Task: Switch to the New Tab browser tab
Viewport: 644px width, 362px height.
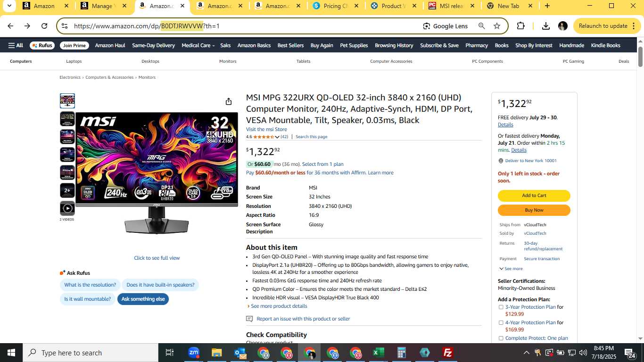Action: point(509,6)
